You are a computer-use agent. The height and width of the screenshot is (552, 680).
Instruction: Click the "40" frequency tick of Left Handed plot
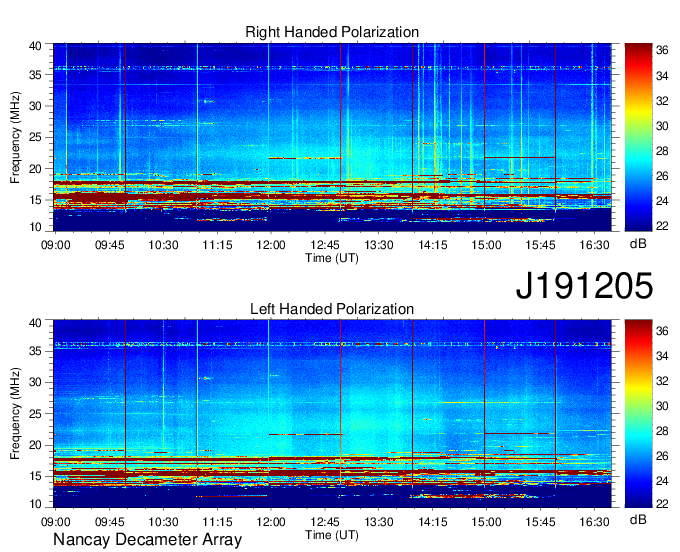pos(35,323)
